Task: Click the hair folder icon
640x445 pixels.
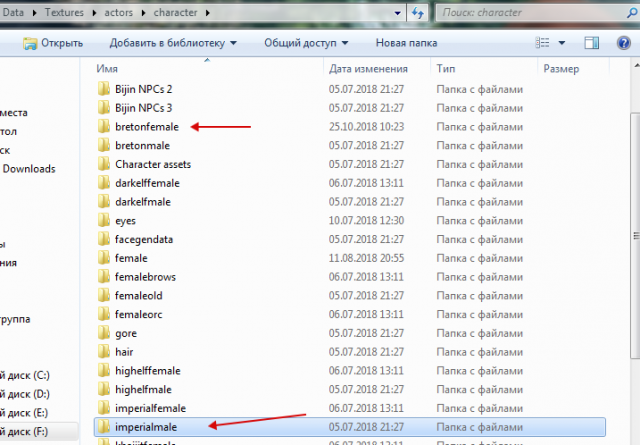Action: [x=104, y=352]
